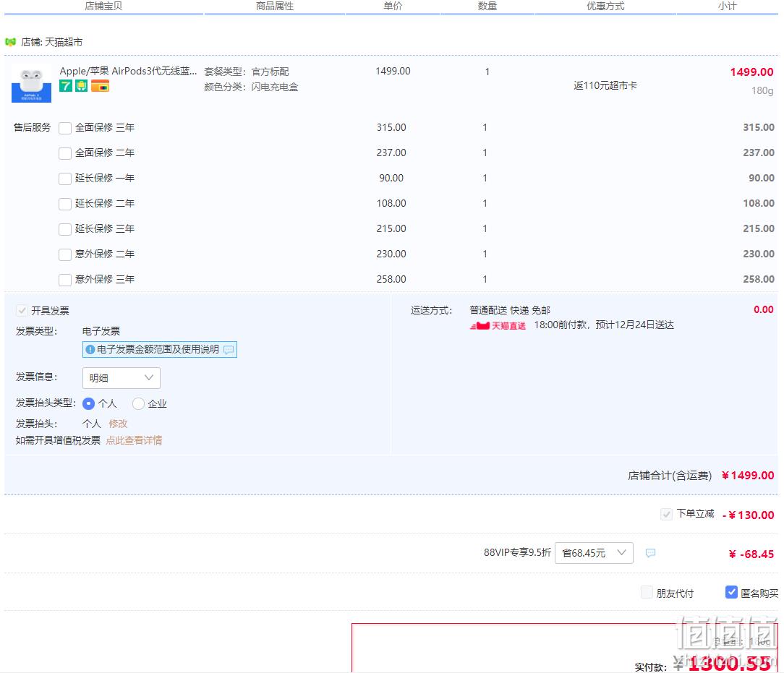This screenshot has height=673, width=784.
Task: Click the 商品属性 column header
Action: pyautogui.click(x=275, y=6)
